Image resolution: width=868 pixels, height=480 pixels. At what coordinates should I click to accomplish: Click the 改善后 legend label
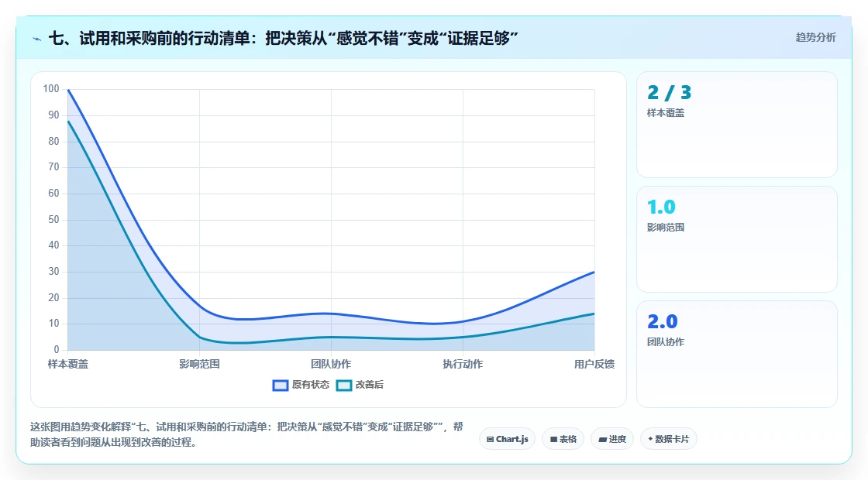coord(369,384)
